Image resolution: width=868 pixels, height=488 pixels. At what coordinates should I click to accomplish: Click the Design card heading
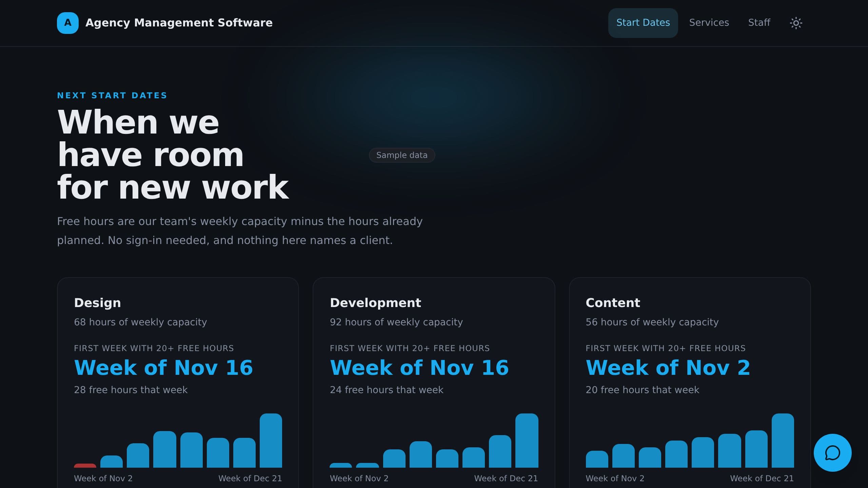coord(97,303)
